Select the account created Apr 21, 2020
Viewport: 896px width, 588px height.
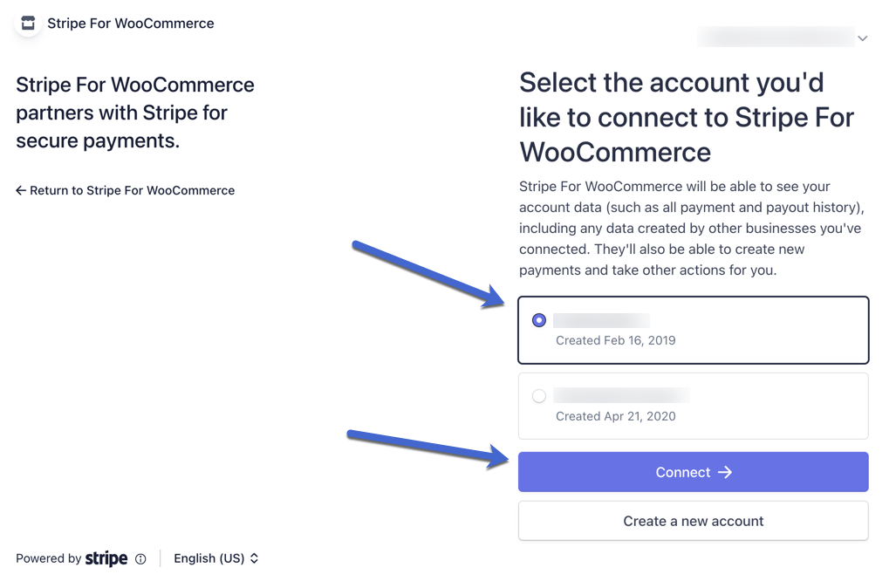pyautogui.click(x=539, y=396)
